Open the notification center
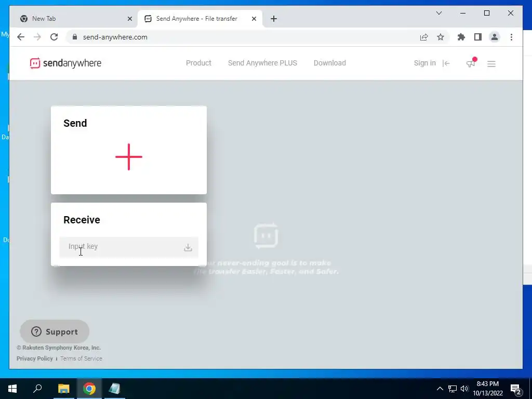The image size is (532, 399). [516, 389]
